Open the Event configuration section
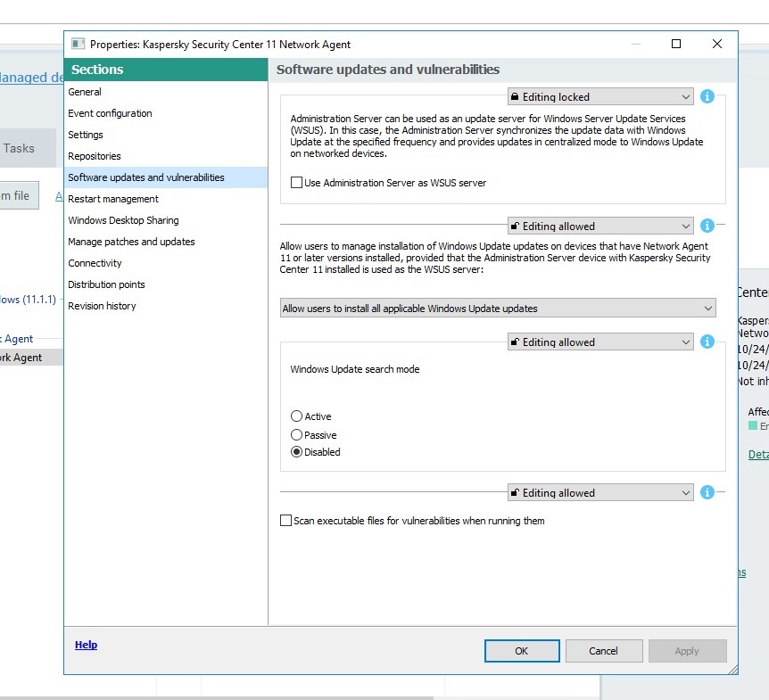This screenshot has width=769, height=700. tap(166, 113)
